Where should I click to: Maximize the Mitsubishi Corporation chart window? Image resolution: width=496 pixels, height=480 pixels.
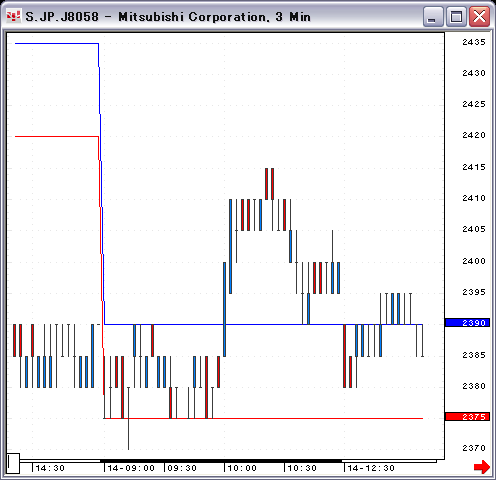[x=456, y=17]
